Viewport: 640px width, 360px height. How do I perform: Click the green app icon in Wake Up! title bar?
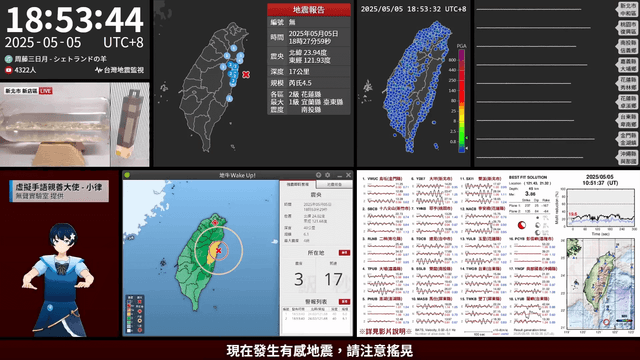click(127, 175)
